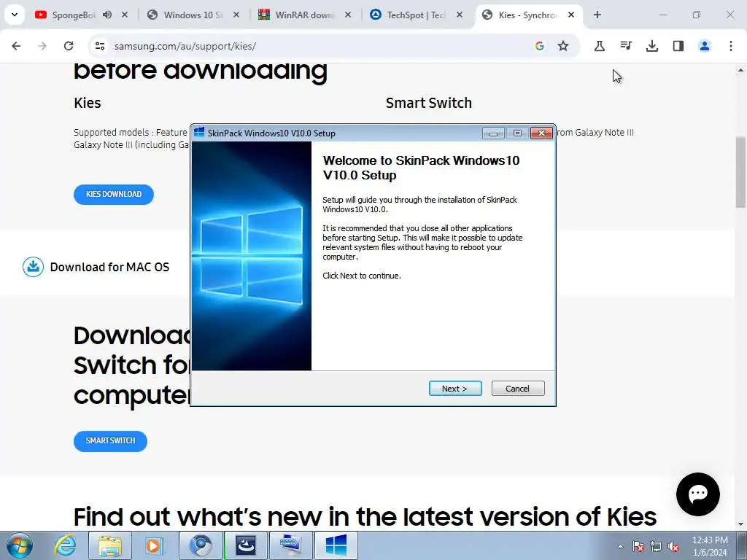Open the installer box taskbar icon

[245, 545]
